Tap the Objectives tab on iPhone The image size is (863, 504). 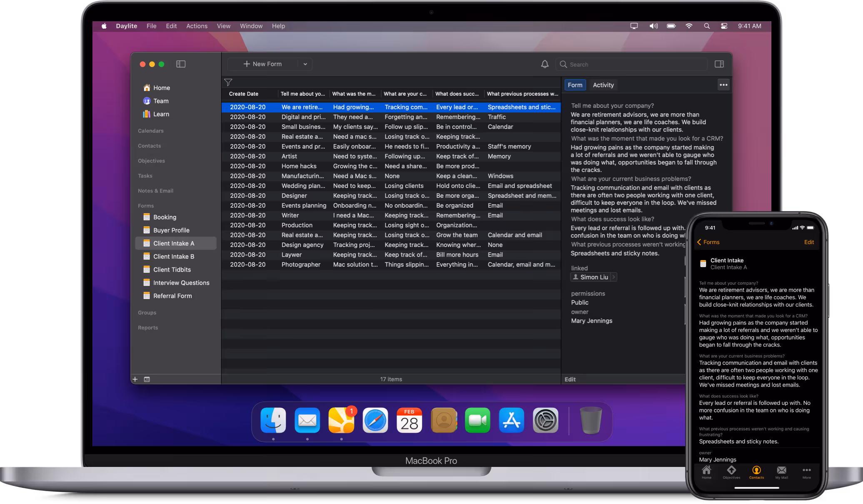731,472
